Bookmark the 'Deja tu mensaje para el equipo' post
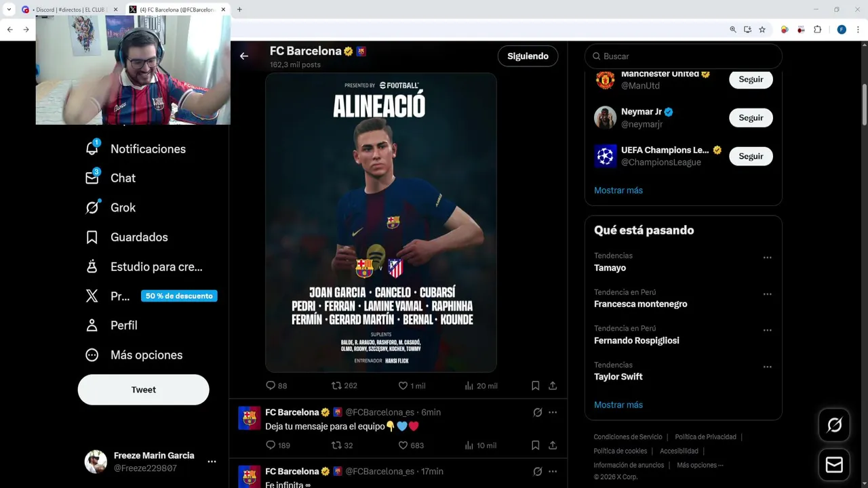 click(x=535, y=445)
